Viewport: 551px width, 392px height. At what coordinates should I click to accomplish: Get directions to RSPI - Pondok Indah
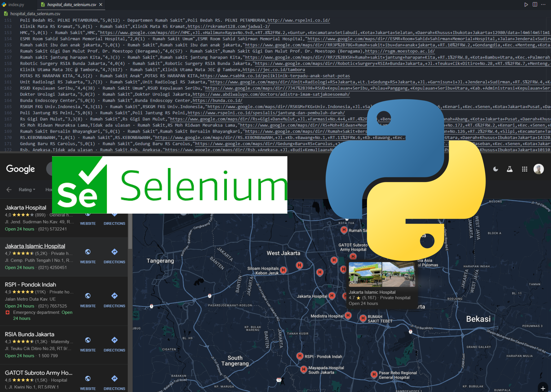tap(114, 296)
